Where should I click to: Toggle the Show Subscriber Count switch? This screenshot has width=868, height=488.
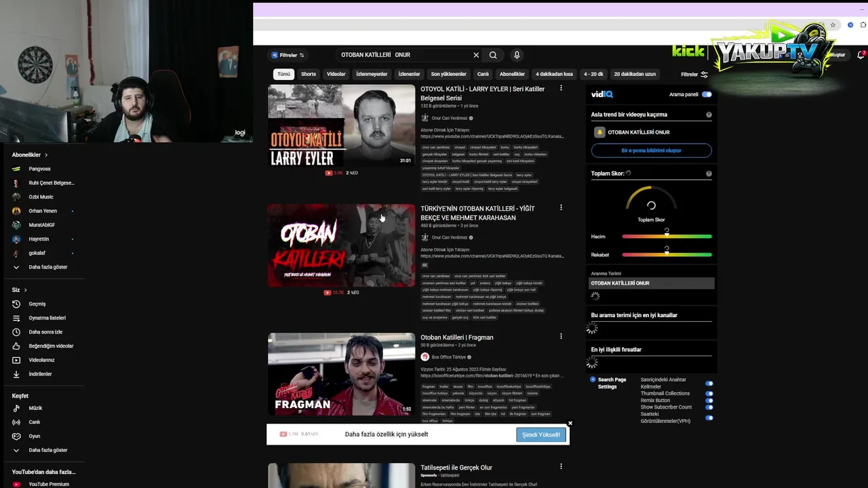pos(709,407)
